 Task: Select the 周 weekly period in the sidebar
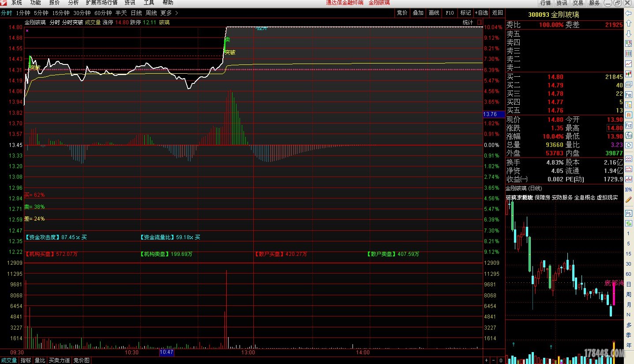628,294
